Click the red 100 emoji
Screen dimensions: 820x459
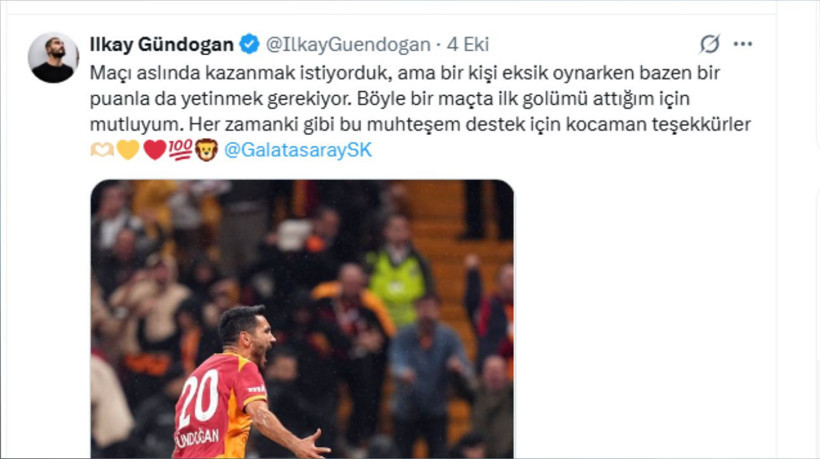tap(180, 150)
